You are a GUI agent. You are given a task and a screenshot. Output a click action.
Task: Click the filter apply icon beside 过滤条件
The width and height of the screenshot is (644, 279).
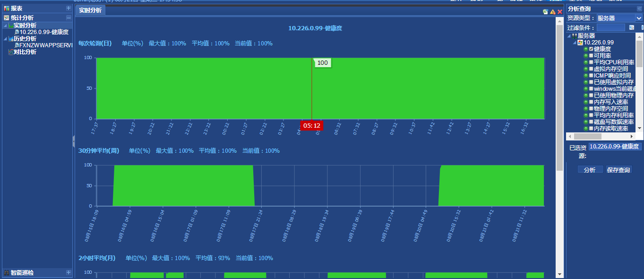[632, 27]
